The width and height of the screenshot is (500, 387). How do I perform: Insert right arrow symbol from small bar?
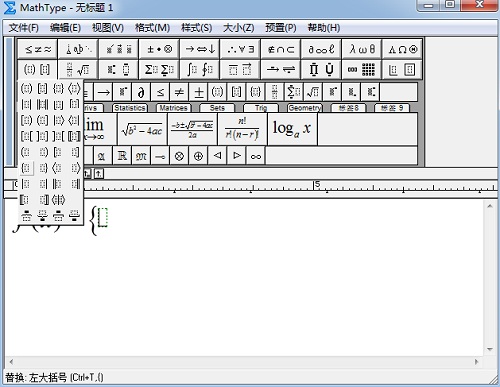pyautogui.click(x=104, y=92)
